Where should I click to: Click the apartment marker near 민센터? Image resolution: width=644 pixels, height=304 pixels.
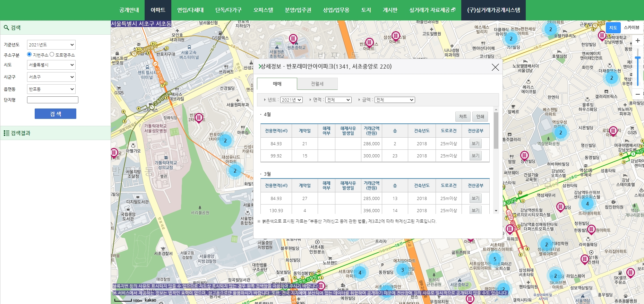coord(585,259)
